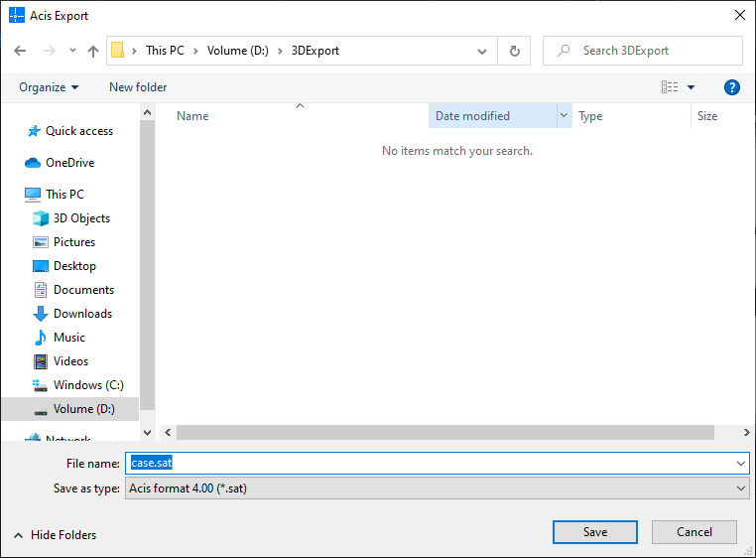Click the File name text field
The width and height of the screenshot is (756, 558).
tap(437, 463)
